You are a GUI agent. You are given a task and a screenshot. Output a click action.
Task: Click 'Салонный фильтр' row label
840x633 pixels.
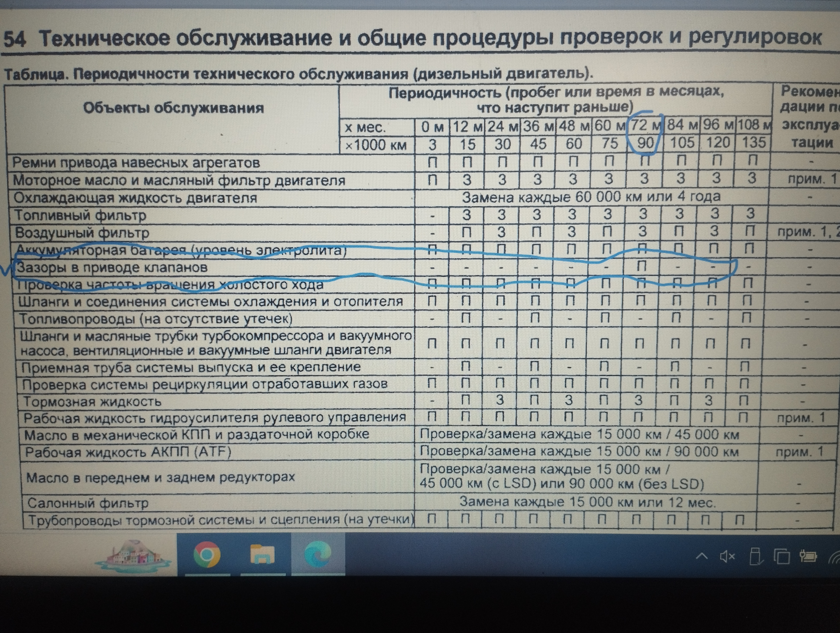click(88, 503)
